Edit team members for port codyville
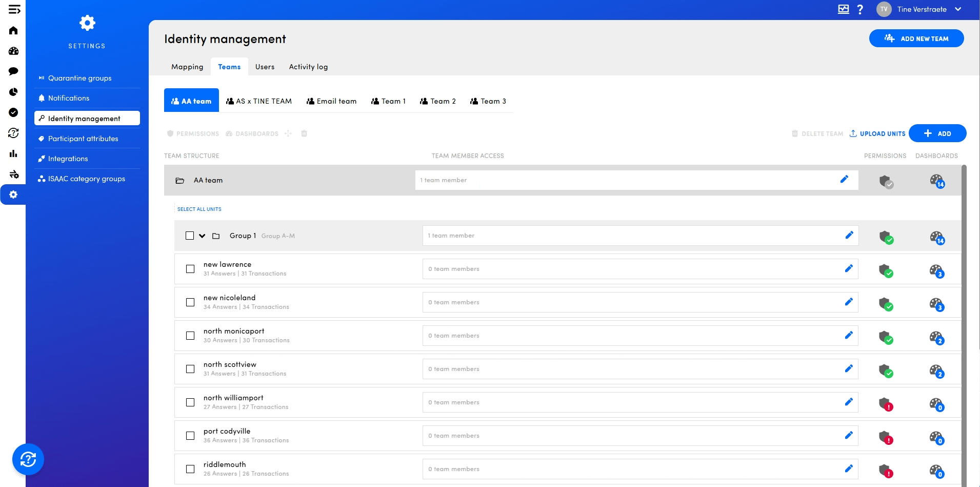 coord(849,435)
